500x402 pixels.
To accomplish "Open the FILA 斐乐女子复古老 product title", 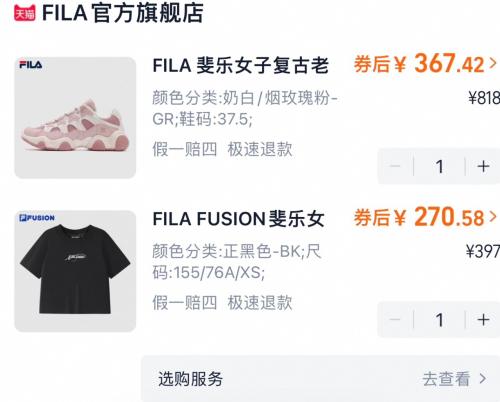I will click(x=241, y=65).
